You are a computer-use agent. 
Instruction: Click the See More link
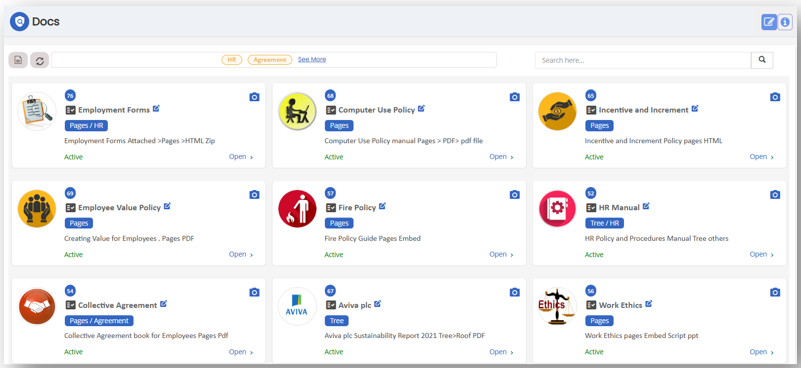tap(312, 59)
